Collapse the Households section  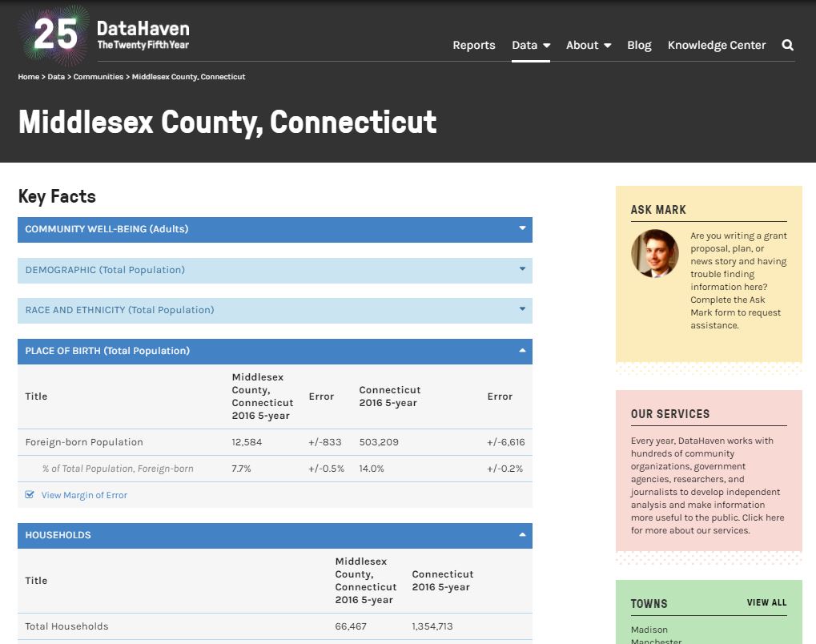click(x=275, y=536)
